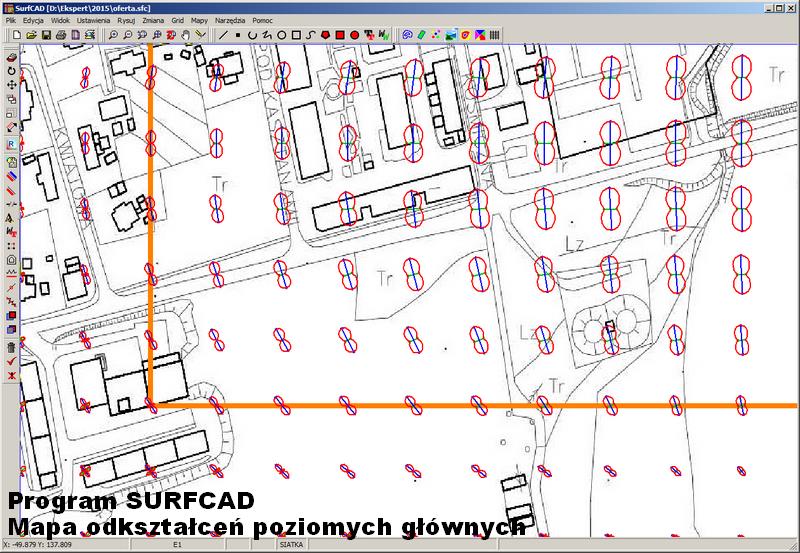Click the new document icon
Screen dimensions: 800x553
[17, 35]
